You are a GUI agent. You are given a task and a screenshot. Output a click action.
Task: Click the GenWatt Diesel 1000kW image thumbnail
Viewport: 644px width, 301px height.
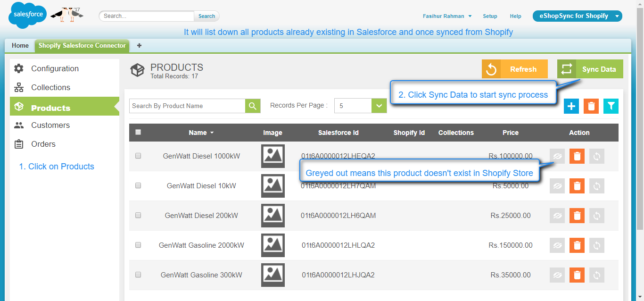(x=273, y=156)
